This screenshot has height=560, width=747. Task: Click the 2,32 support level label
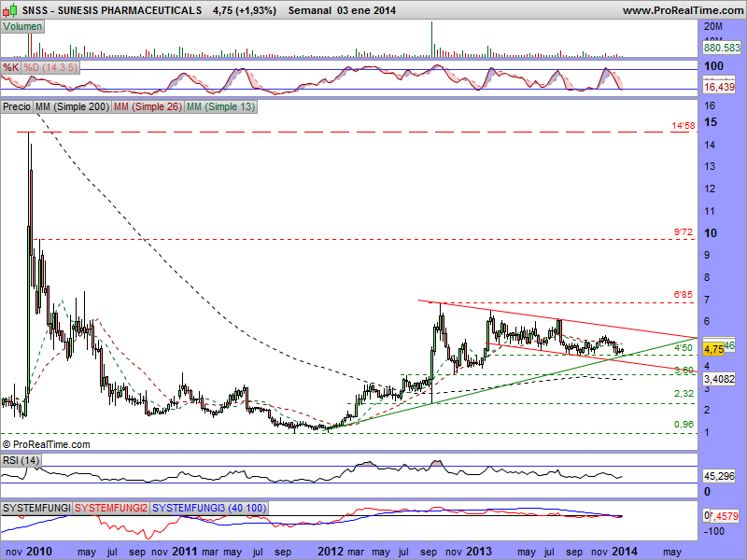684,393
